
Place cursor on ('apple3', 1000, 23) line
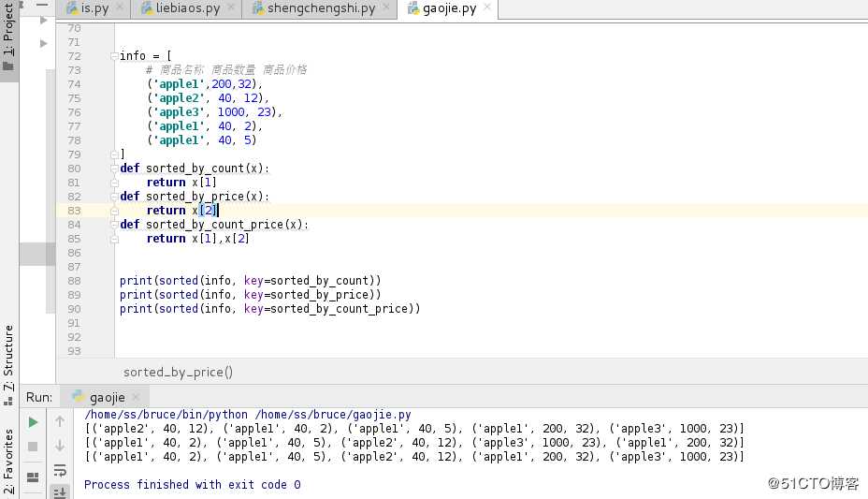[x=214, y=112]
